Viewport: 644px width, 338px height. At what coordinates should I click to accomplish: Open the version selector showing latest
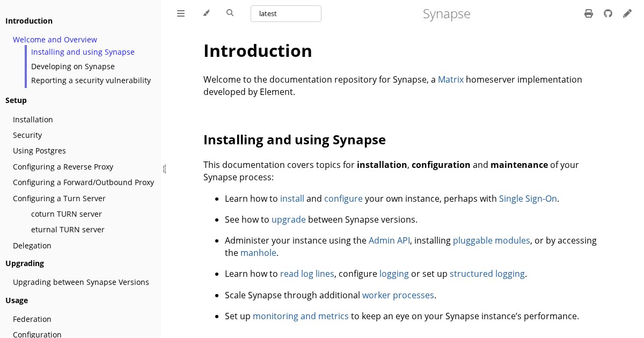pos(286,13)
